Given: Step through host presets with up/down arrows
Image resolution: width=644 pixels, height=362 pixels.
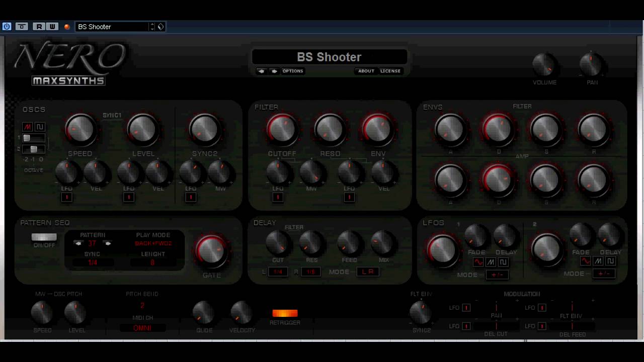Looking at the screenshot, I should [x=152, y=27].
